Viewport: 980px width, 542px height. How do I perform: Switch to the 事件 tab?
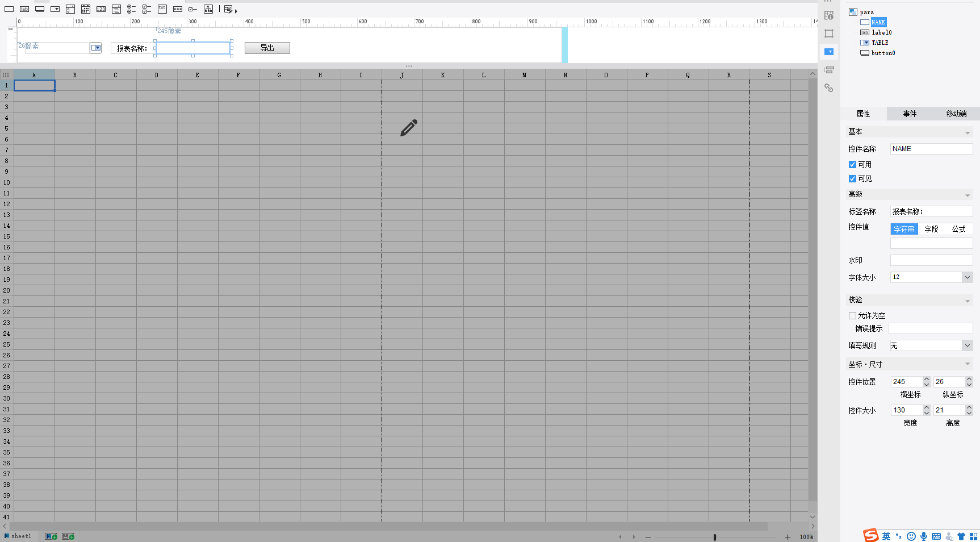910,114
